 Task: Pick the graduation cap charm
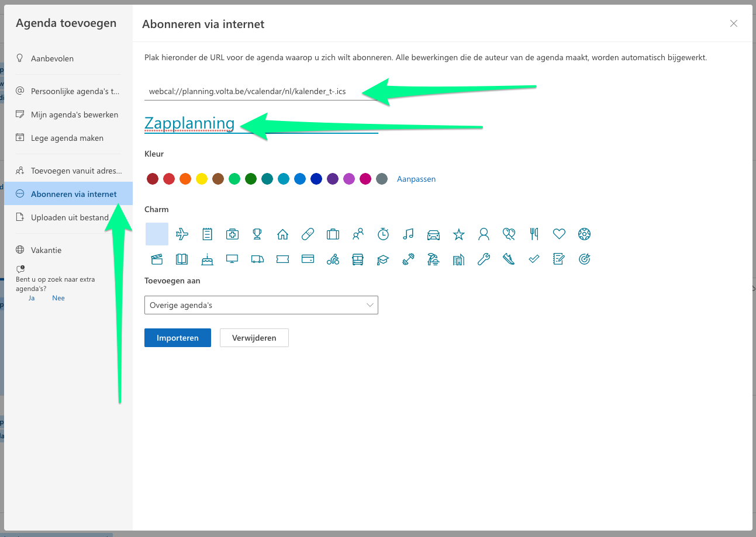383,259
